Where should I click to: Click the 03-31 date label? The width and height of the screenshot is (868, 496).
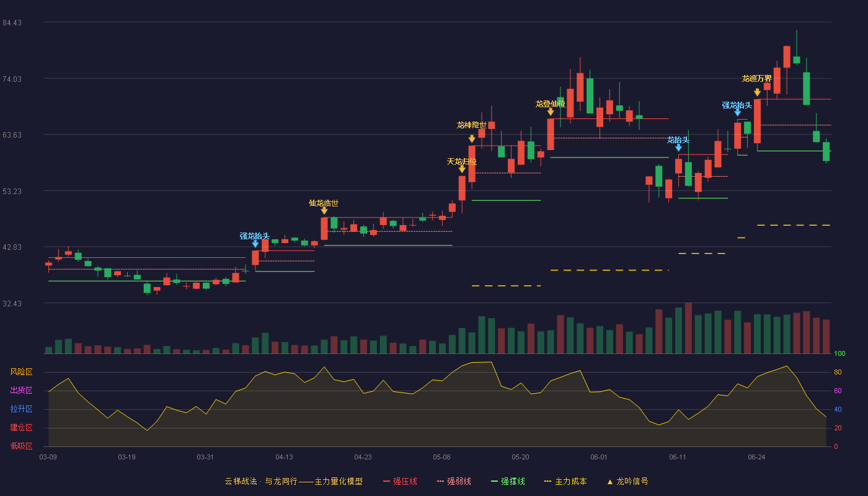pos(205,457)
